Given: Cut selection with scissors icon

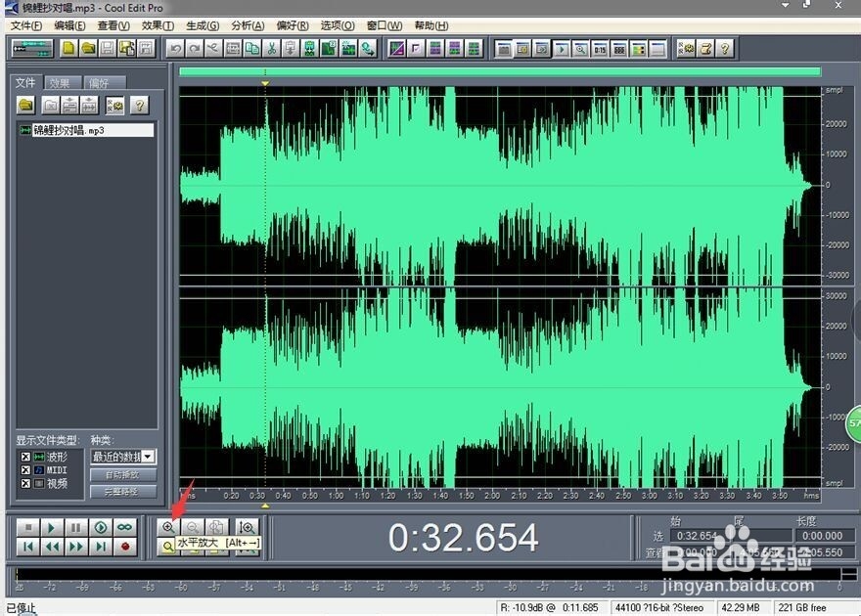Looking at the screenshot, I should [x=271, y=49].
